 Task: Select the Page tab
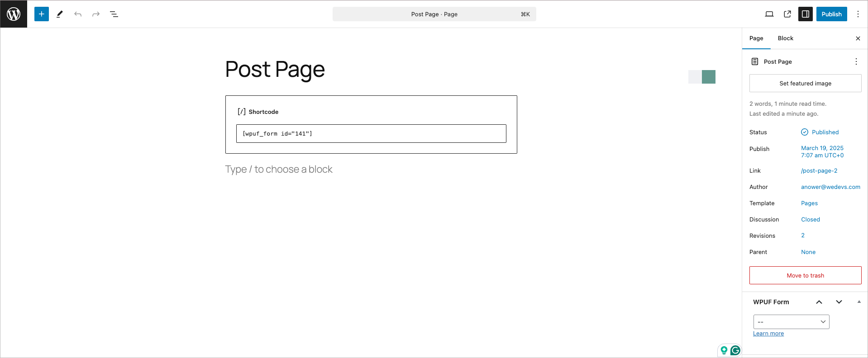coord(756,38)
